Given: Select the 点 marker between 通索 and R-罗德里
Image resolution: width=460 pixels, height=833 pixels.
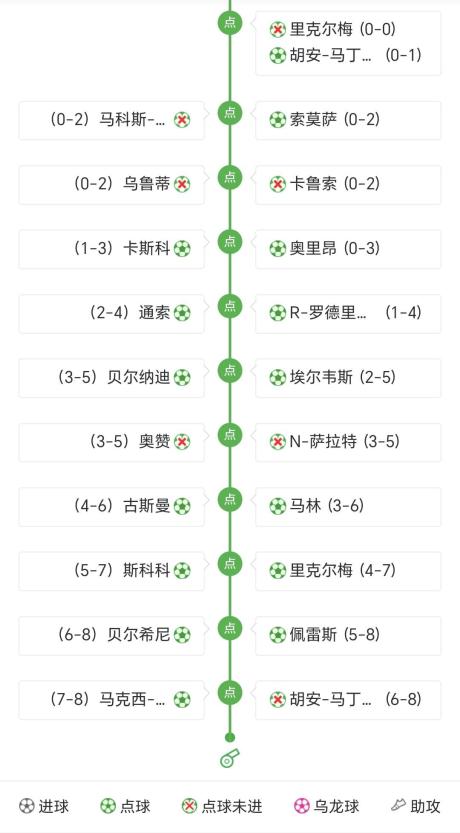Looking at the screenshot, I should (x=230, y=307).
